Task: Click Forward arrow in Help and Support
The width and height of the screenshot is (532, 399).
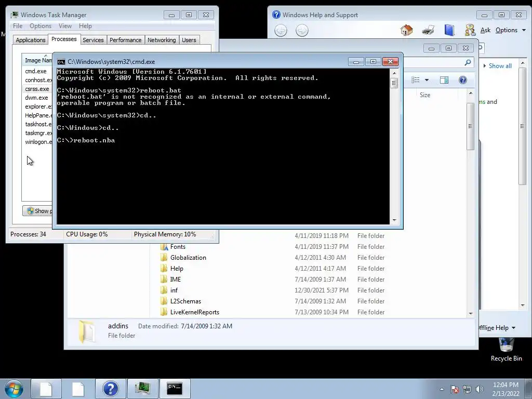Action: (302, 31)
